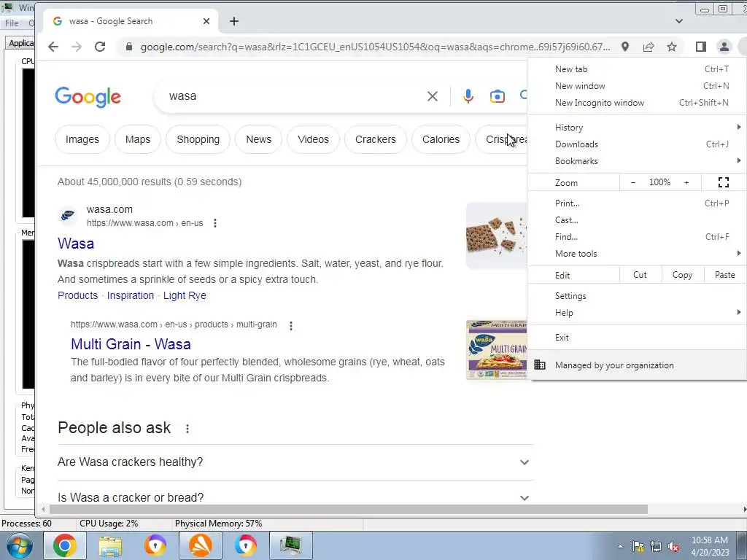Click the browser forward arrow
747x560 pixels.
pos(76,47)
